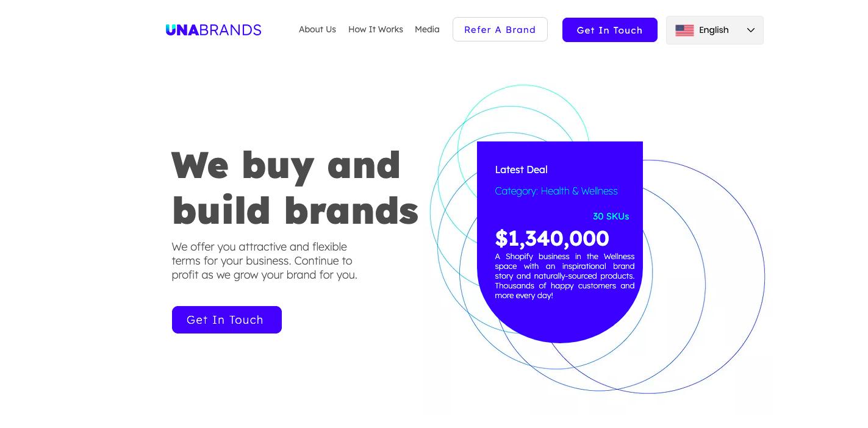Click Category: Health & Wellness text

pyautogui.click(x=556, y=191)
